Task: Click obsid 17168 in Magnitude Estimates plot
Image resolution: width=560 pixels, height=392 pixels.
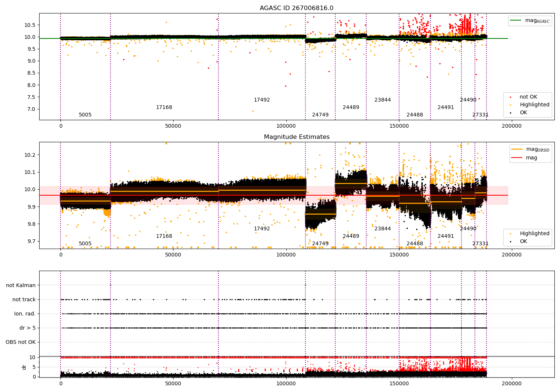Action: pyautogui.click(x=164, y=236)
